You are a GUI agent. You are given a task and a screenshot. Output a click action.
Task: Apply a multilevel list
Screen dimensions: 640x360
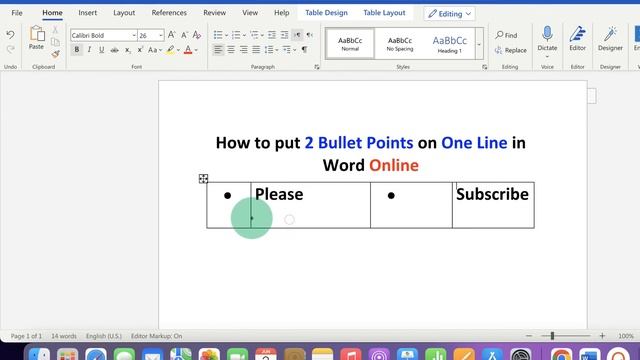tap(254, 35)
